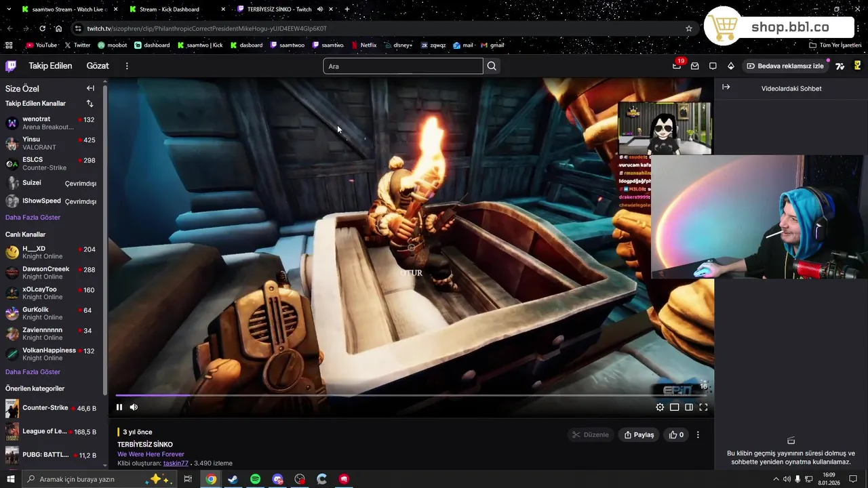
Task: Open Counter-Strike recommended category
Action: [x=51, y=409]
